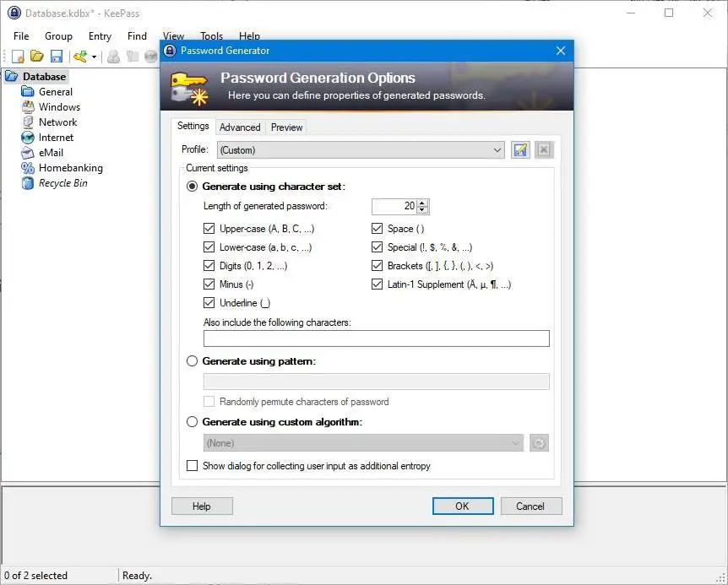The width and height of the screenshot is (728, 585).
Task: Open database using the folder toolbar icon
Action: (x=37, y=57)
